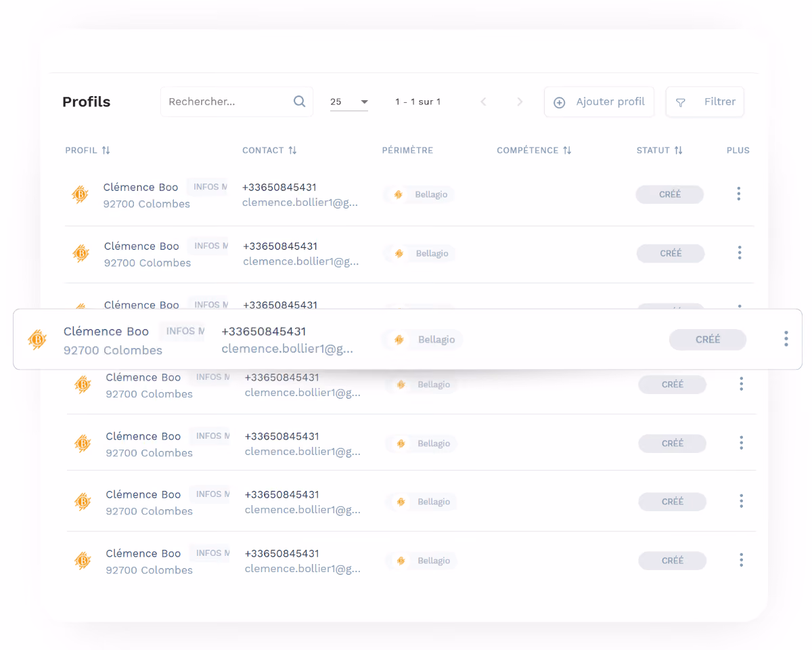Open three-dot menu of highlighted row
Viewport: 812px width, 650px height.
(786, 339)
